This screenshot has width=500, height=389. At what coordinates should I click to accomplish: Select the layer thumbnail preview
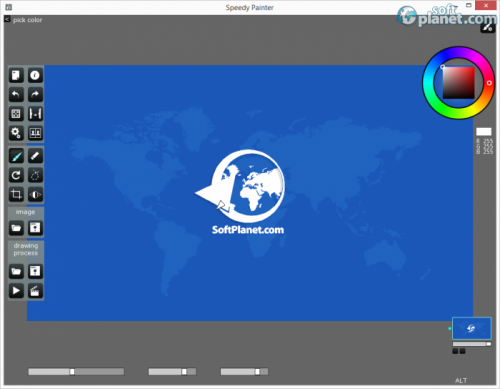click(x=472, y=328)
